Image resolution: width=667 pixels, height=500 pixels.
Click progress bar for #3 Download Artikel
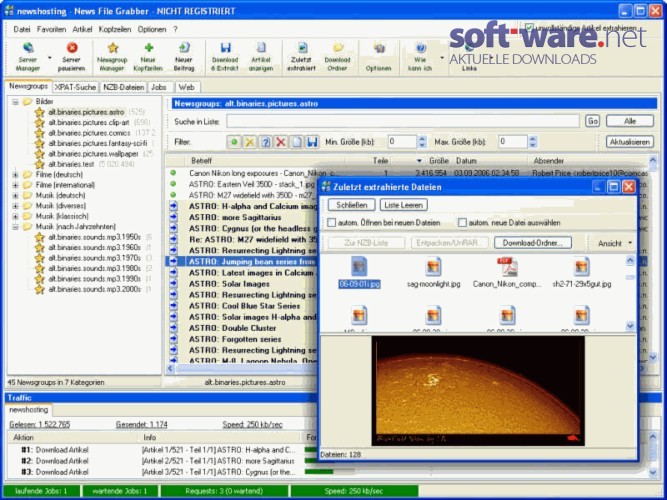click(319, 472)
